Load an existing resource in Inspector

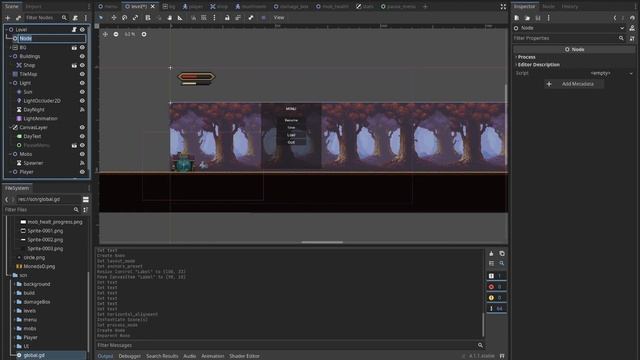pyautogui.click(x=527, y=18)
